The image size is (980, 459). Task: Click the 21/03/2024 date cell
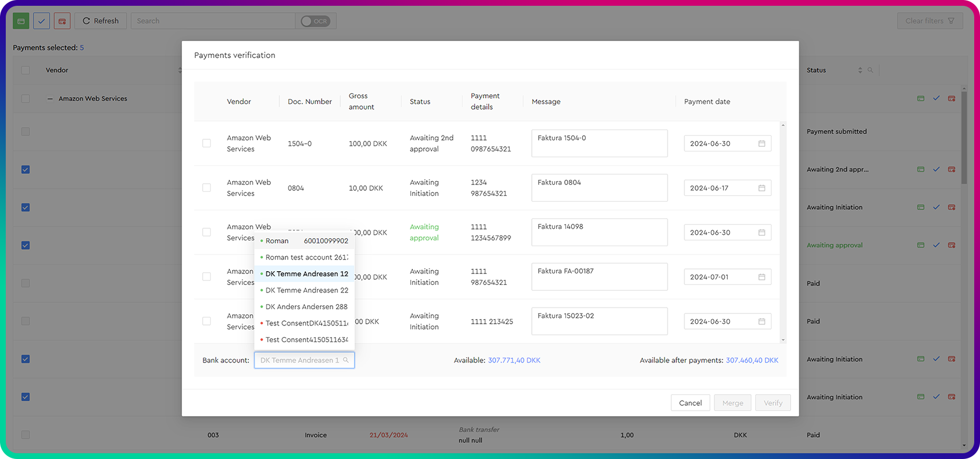click(389, 435)
